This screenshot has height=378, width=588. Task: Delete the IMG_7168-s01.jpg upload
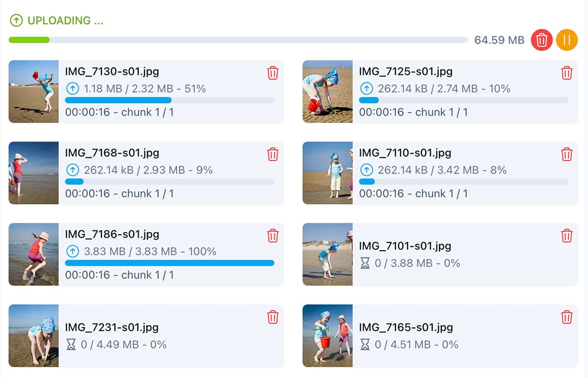point(272,154)
